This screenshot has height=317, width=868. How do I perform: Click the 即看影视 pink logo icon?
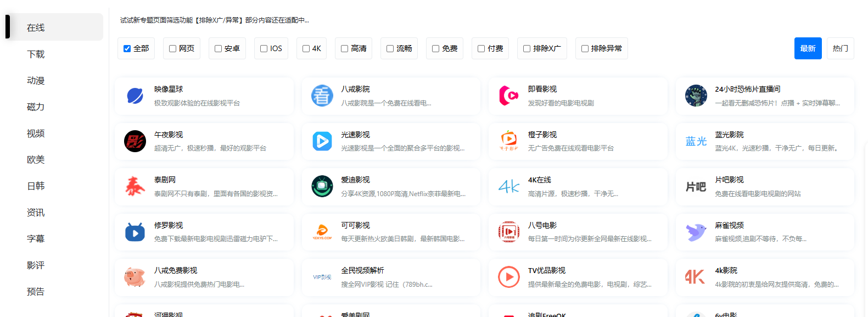(509, 96)
